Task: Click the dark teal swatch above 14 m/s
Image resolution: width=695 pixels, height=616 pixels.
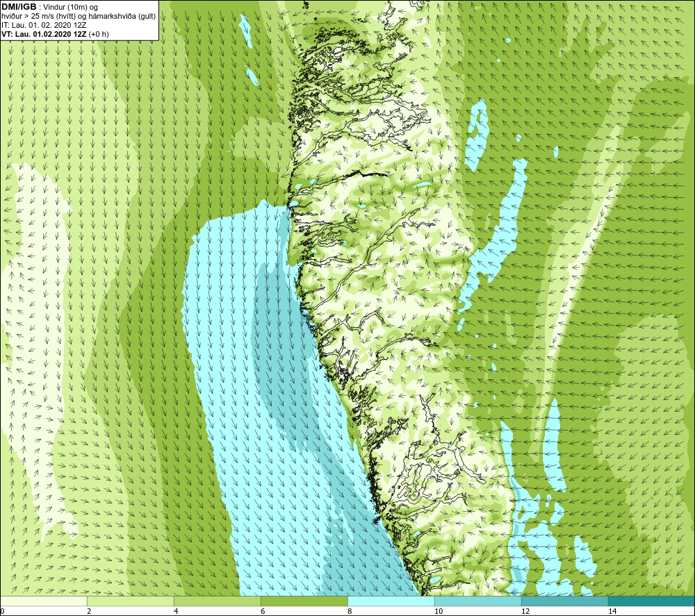Action: (x=652, y=601)
